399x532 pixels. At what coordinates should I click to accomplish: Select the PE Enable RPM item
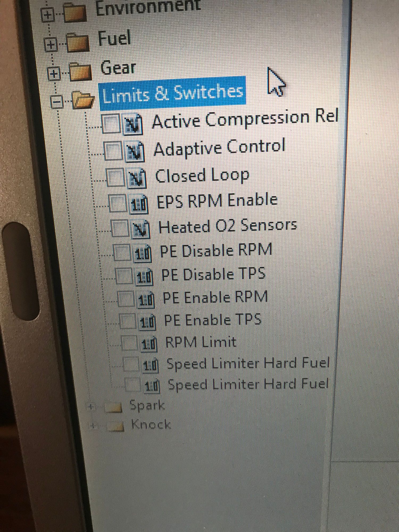click(215, 297)
